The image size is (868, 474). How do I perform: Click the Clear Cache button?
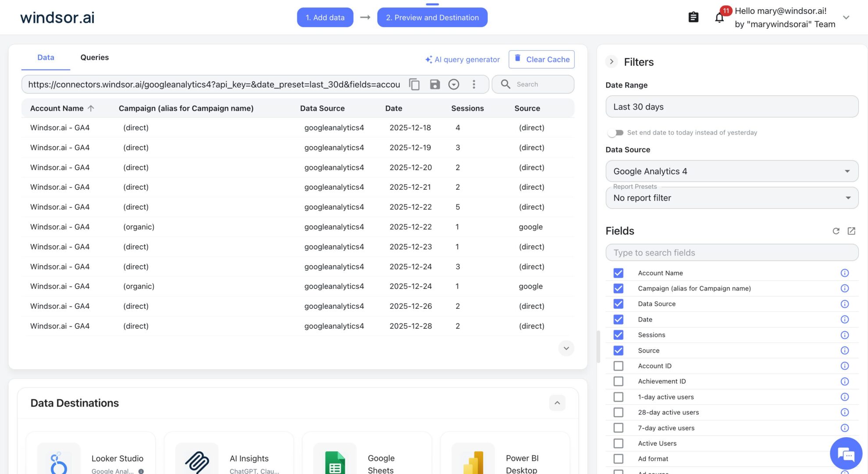[x=541, y=60]
